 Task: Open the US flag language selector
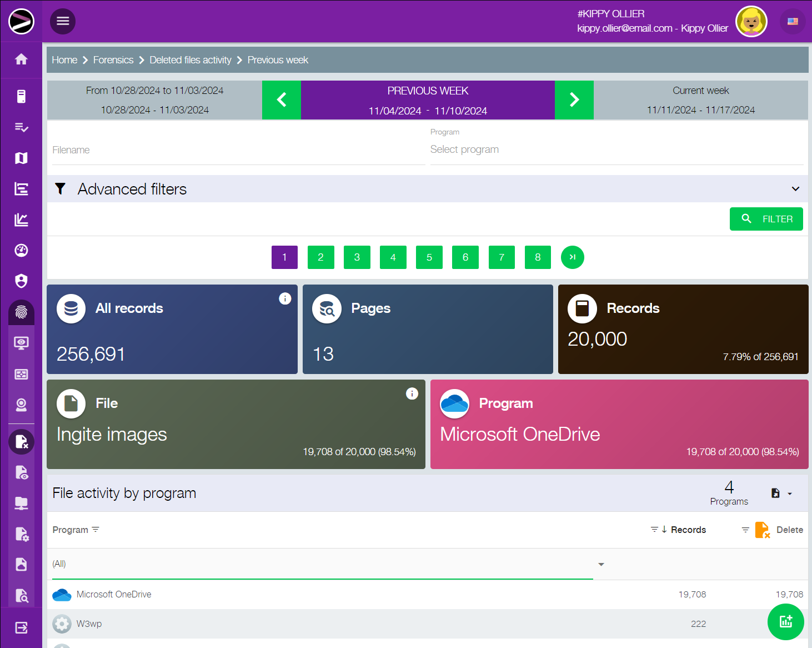(x=793, y=22)
